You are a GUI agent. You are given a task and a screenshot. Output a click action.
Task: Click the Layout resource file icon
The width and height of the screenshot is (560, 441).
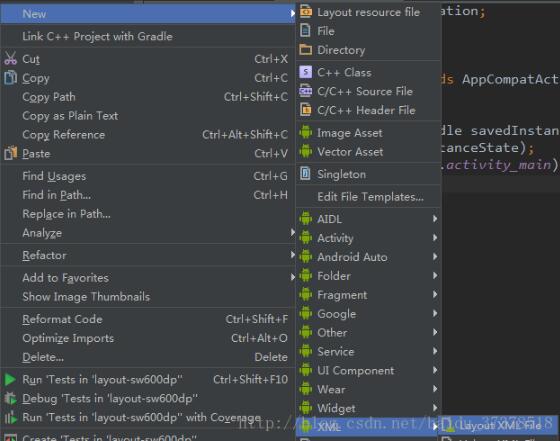(305, 12)
